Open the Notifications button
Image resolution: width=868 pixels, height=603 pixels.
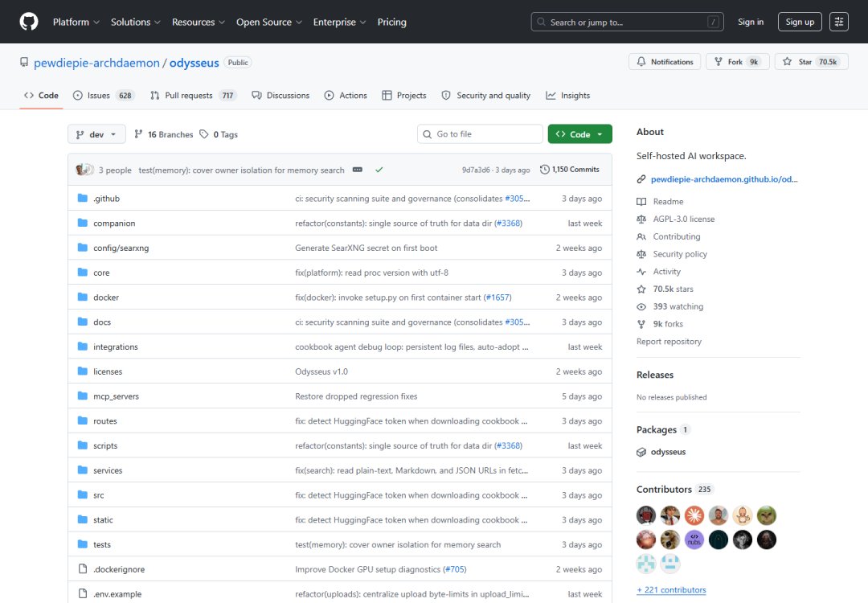(665, 61)
